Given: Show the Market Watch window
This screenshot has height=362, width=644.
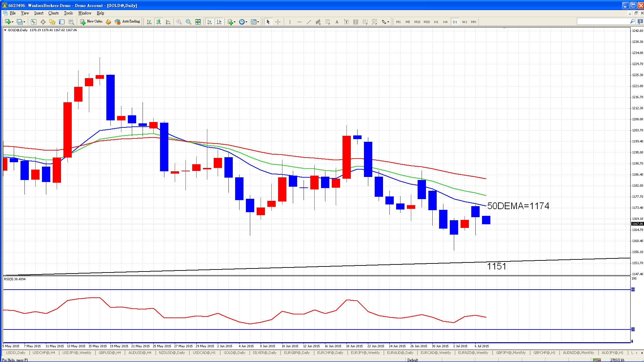Looking at the screenshot, I should tap(34, 22).
